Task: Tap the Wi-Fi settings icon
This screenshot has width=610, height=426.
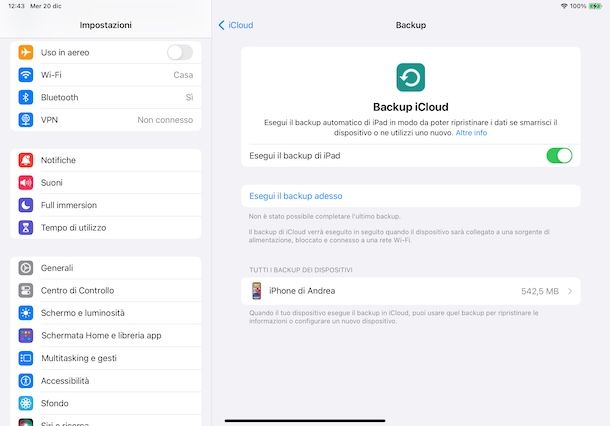Action: click(26, 75)
